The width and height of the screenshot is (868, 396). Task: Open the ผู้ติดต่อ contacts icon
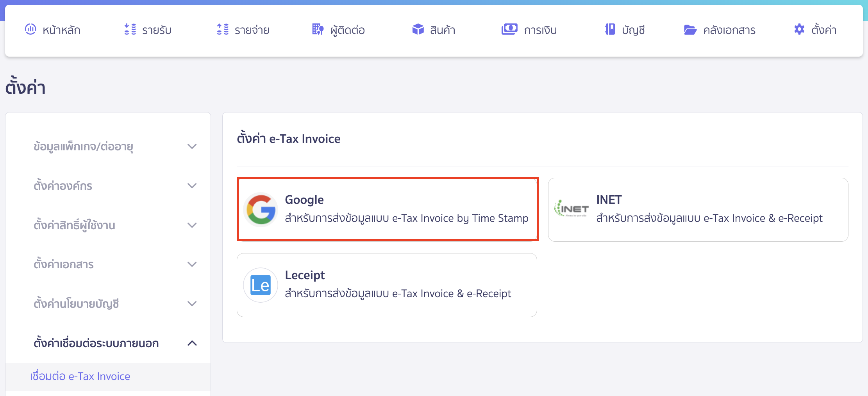(317, 30)
